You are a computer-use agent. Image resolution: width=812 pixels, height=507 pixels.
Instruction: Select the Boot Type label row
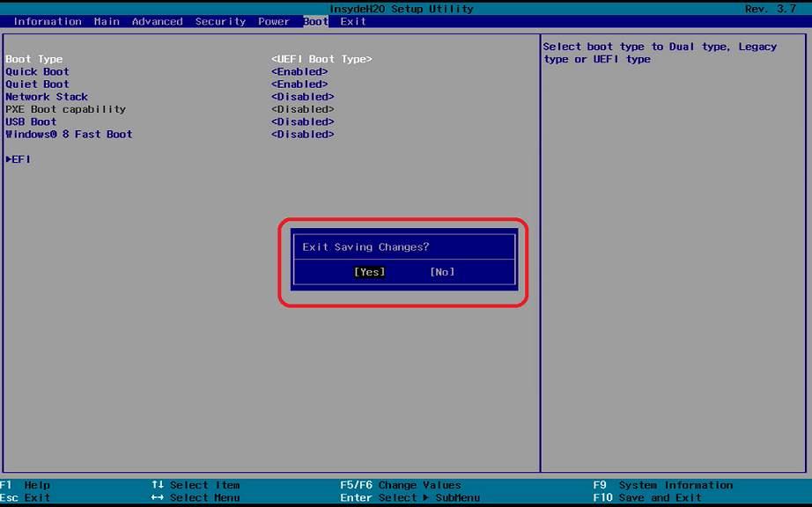point(34,59)
